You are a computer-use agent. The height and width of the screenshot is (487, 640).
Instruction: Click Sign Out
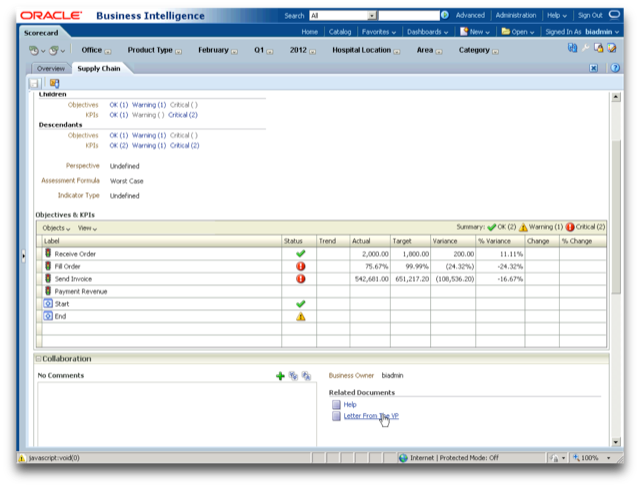(590, 16)
